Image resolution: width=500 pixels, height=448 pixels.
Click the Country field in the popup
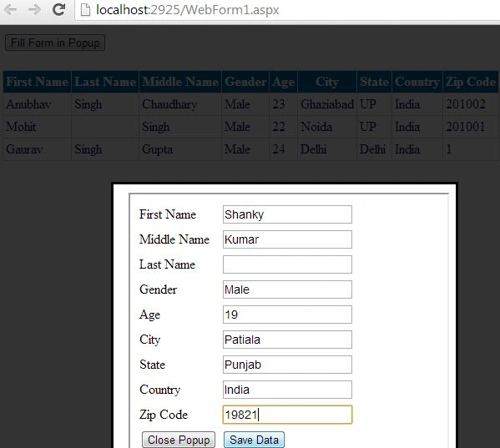[x=287, y=390]
